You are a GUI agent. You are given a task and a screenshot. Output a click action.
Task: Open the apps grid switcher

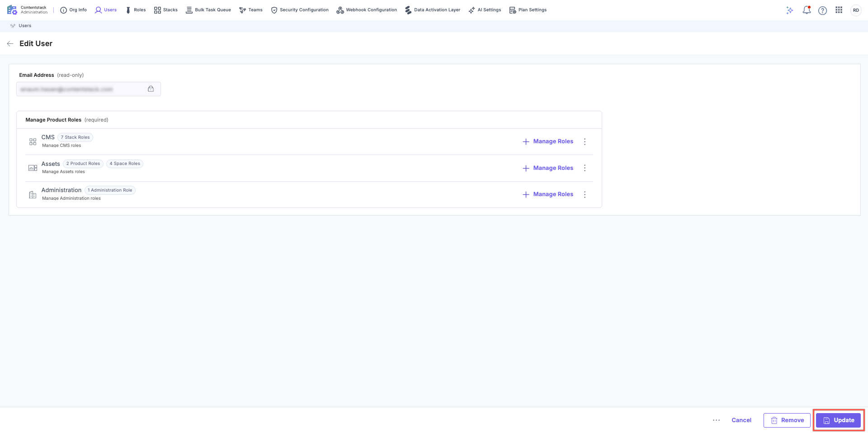pos(839,10)
